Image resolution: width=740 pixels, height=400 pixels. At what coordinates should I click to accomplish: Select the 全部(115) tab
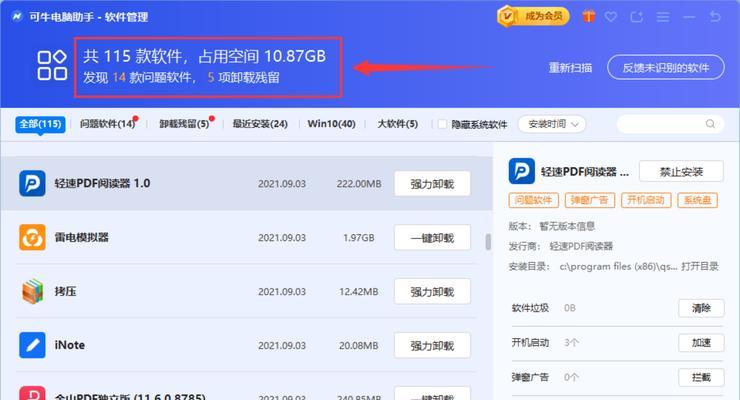pos(40,124)
